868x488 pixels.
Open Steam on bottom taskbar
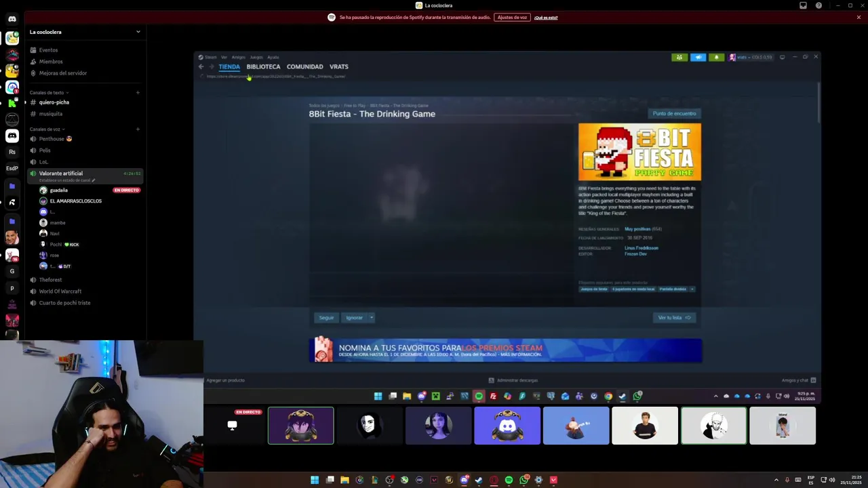pos(479,480)
